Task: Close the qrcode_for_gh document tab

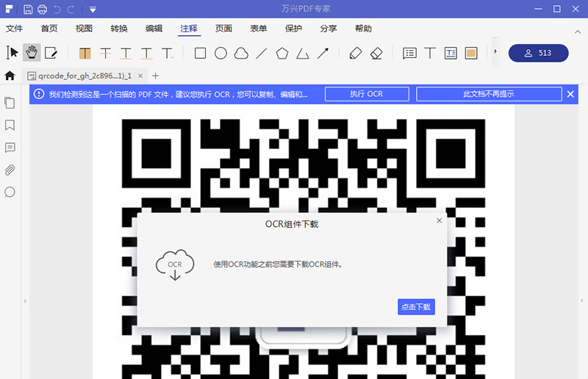Action: 140,76
